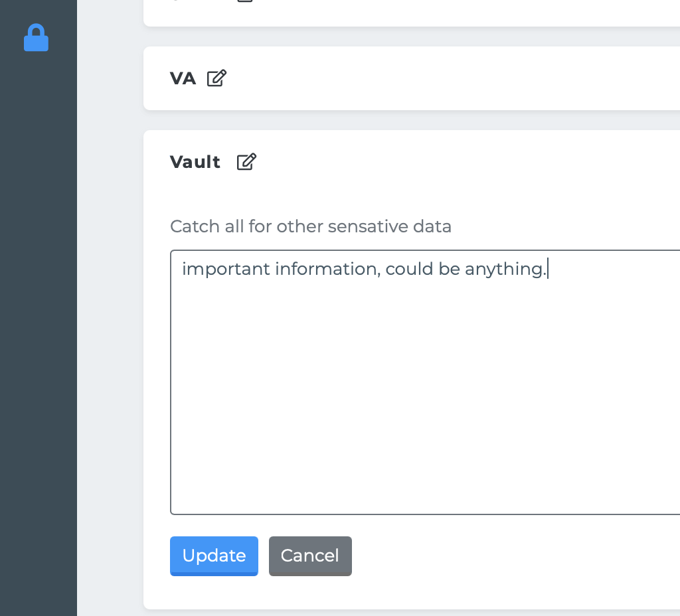
Task: Click the partially visible top card
Action: click(x=412, y=13)
